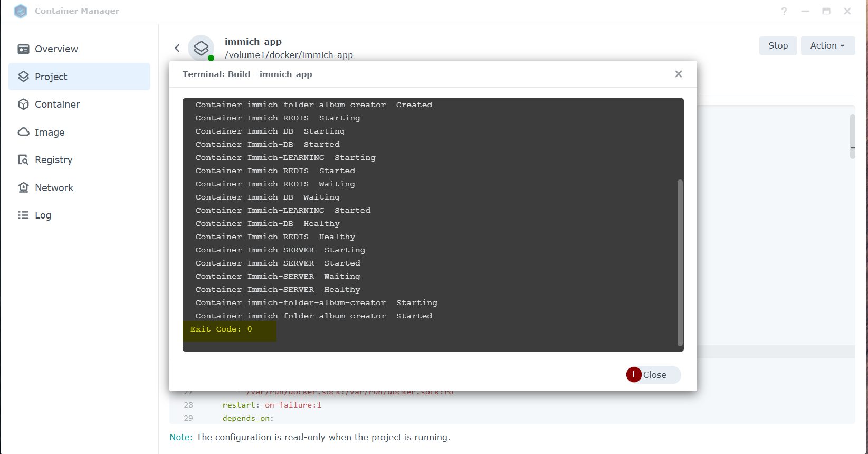Click the Log list icon
The image size is (868, 454).
pos(23,215)
